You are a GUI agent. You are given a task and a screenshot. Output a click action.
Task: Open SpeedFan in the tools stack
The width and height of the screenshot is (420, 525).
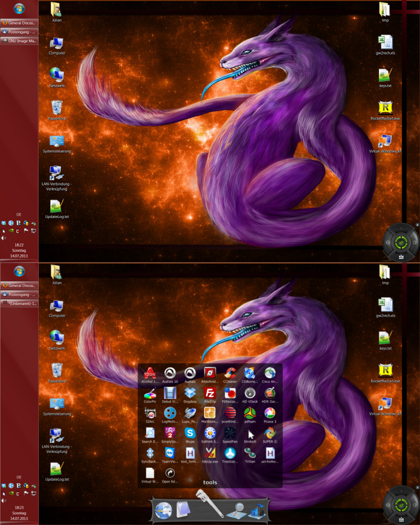click(x=229, y=434)
